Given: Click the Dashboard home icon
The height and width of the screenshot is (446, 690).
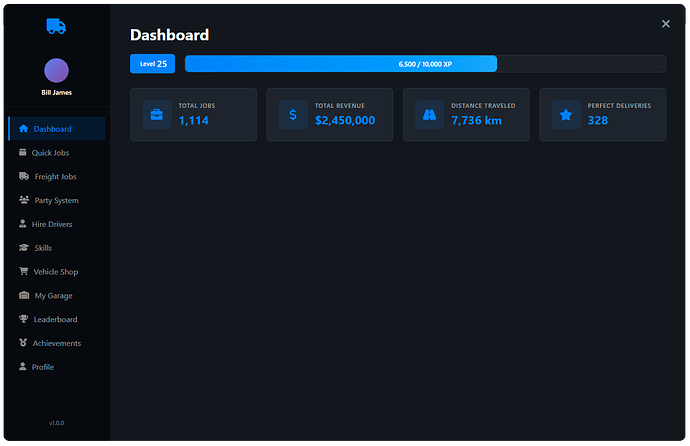Looking at the screenshot, I should 23,128.
